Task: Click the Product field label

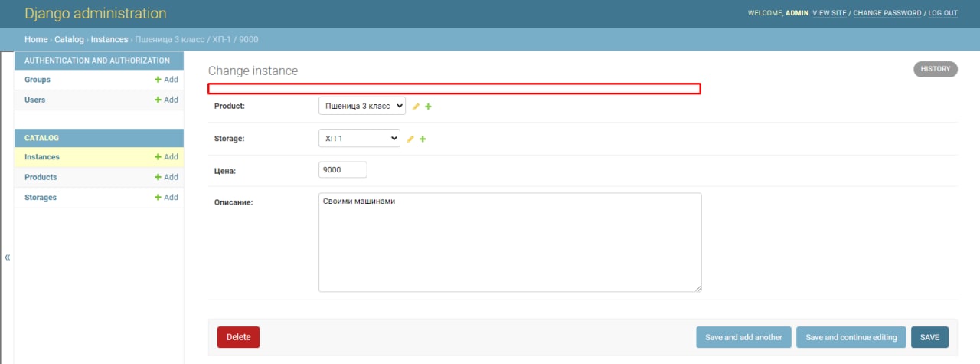Action: [x=230, y=107]
